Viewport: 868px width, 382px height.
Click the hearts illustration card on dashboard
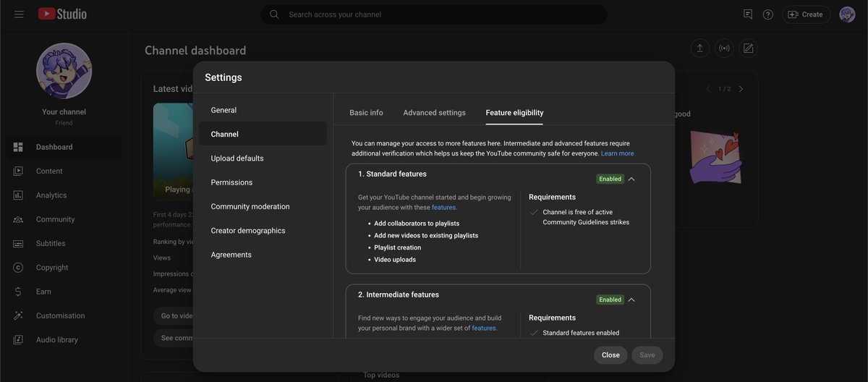pos(715,157)
